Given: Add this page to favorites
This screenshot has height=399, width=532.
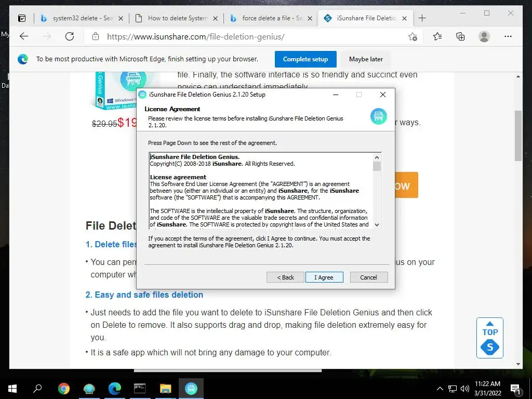Looking at the screenshot, I should [x=413, y=37].
